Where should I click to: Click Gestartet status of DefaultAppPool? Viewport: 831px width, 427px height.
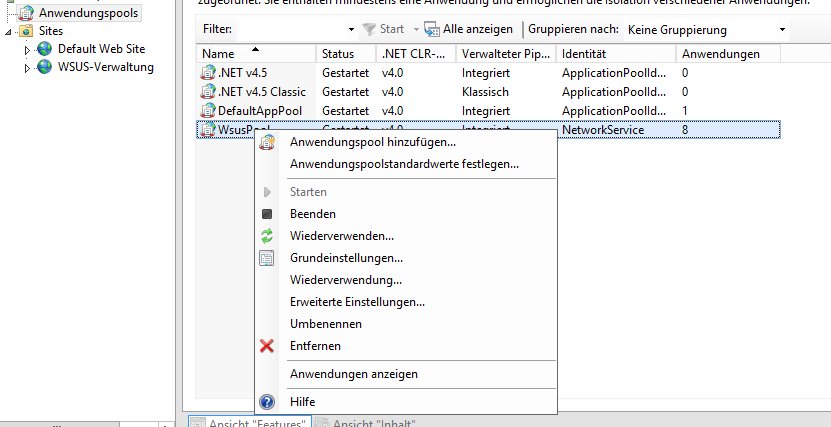click(x=346, y=111)
